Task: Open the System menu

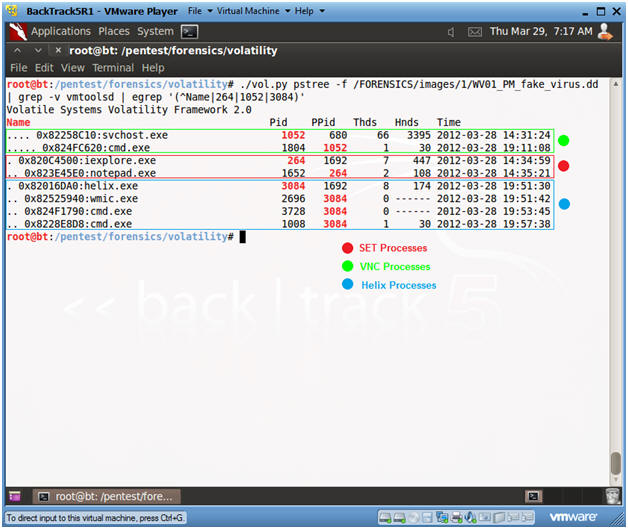Action: (x=155, y=31)
